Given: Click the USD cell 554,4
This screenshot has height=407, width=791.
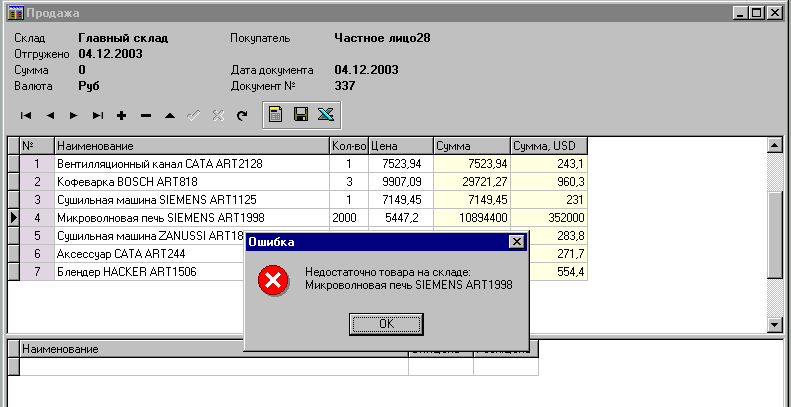Looking at the screenshot, I should [558, 272].
